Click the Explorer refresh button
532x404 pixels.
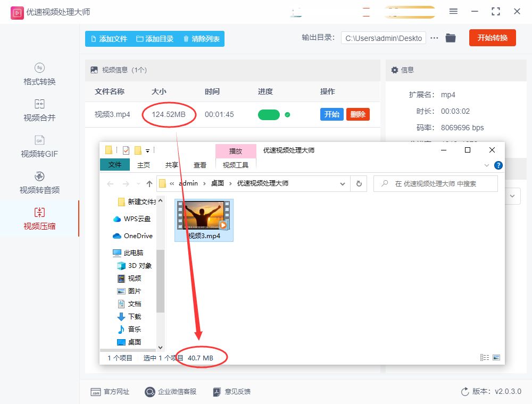[x=359, y=184]
